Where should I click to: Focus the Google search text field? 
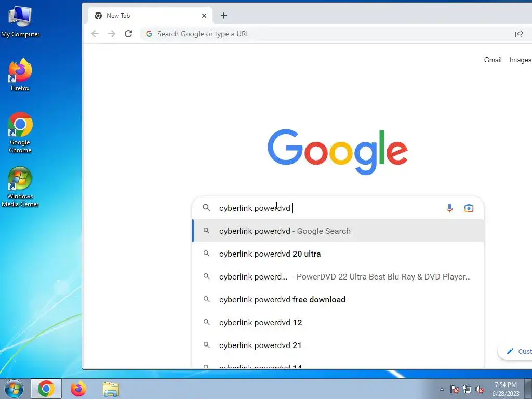(329, 208)
